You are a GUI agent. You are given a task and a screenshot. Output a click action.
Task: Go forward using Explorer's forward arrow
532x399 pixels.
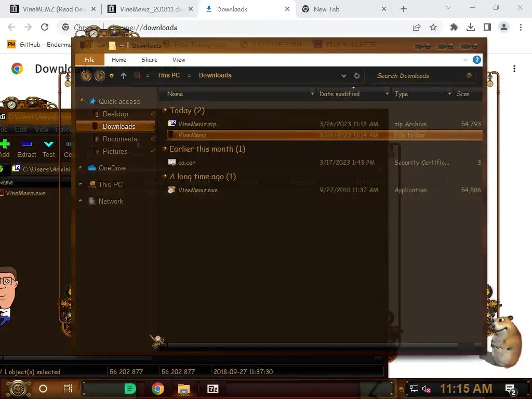99,76
